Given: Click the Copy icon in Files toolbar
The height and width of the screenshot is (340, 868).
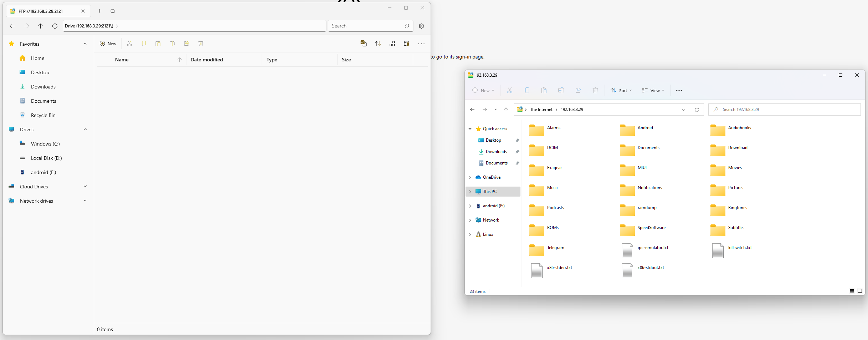Looking at the screenshot, I should 144,44.
